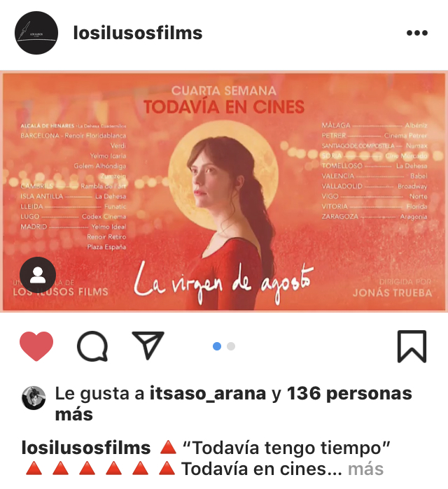Share post using paper plane icon

[x=148, y=345]
